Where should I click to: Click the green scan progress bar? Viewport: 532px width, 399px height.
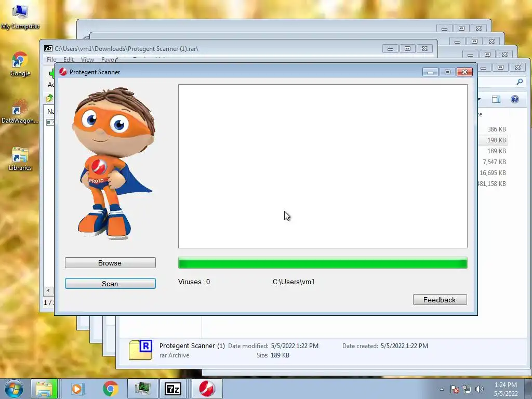pos(323,263)
